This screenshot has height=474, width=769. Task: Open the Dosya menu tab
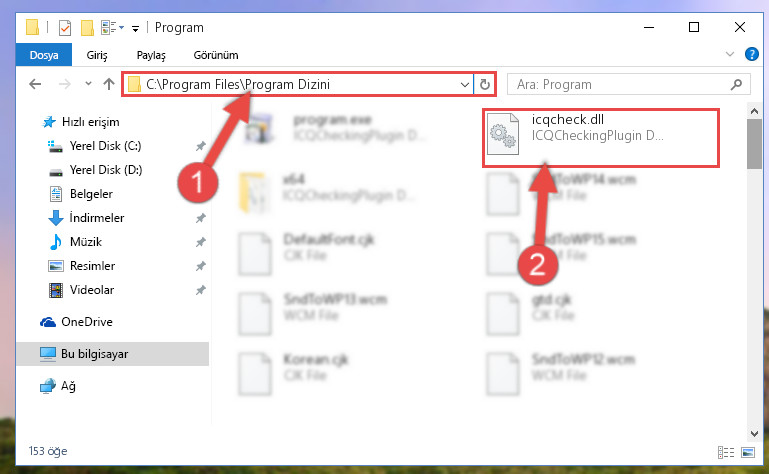(44, 55)
